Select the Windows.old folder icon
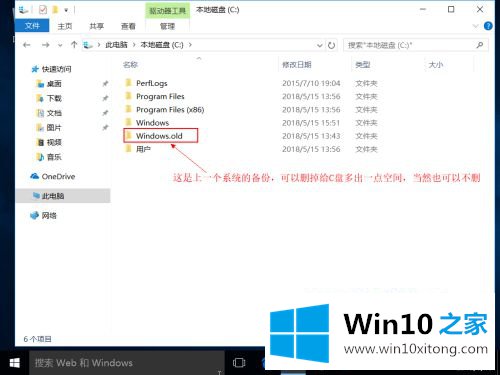This screenshot has width=500, height=375. 128,135
